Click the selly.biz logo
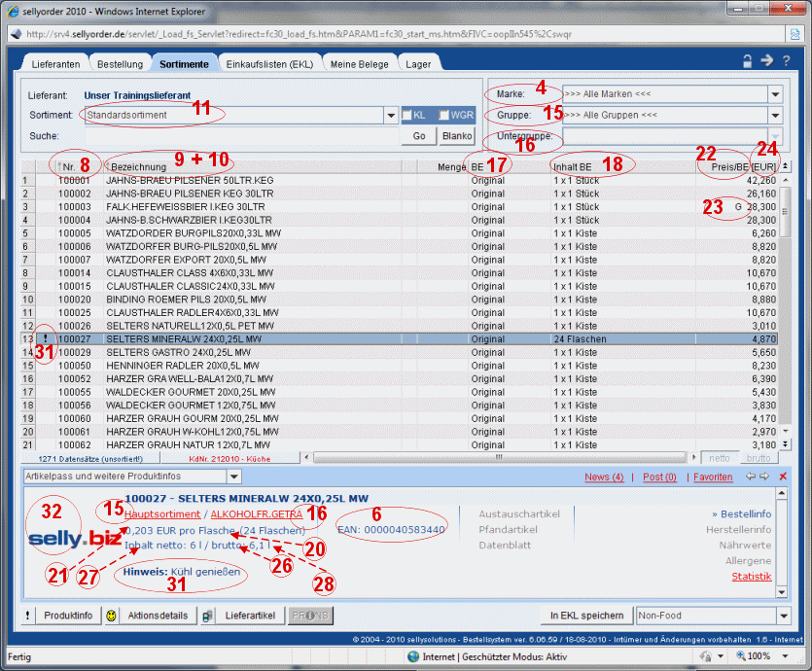812x671 pixels. [74, 538]
